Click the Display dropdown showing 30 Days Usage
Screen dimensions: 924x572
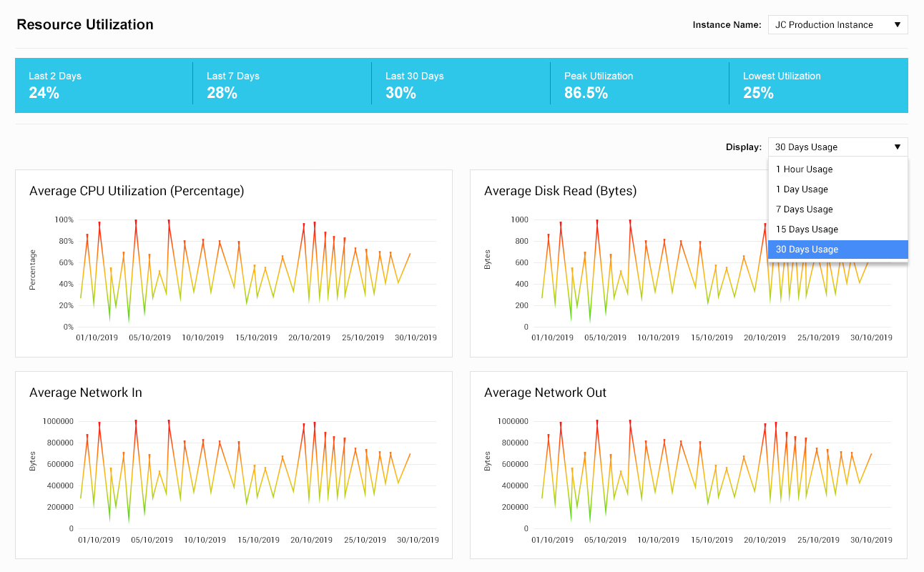837,147
